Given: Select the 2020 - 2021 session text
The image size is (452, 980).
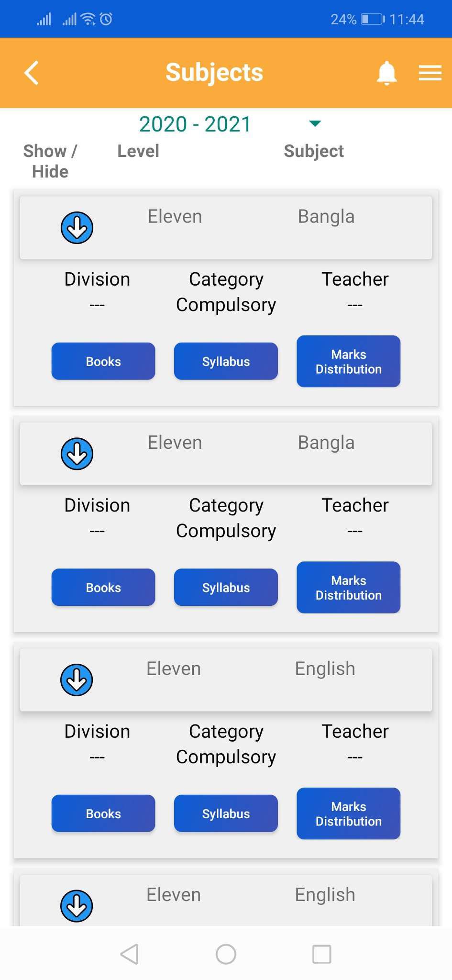Looking at the screenshot, I should (195, 124).
